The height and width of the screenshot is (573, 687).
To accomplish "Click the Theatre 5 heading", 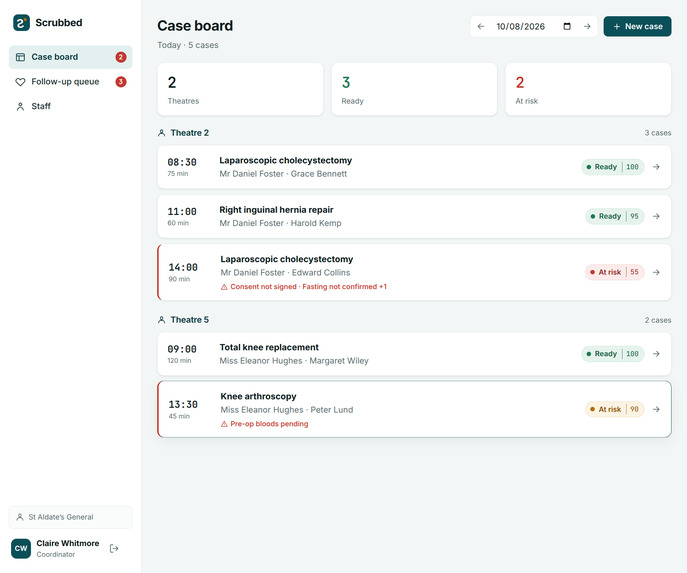I will tap(190, 320).
